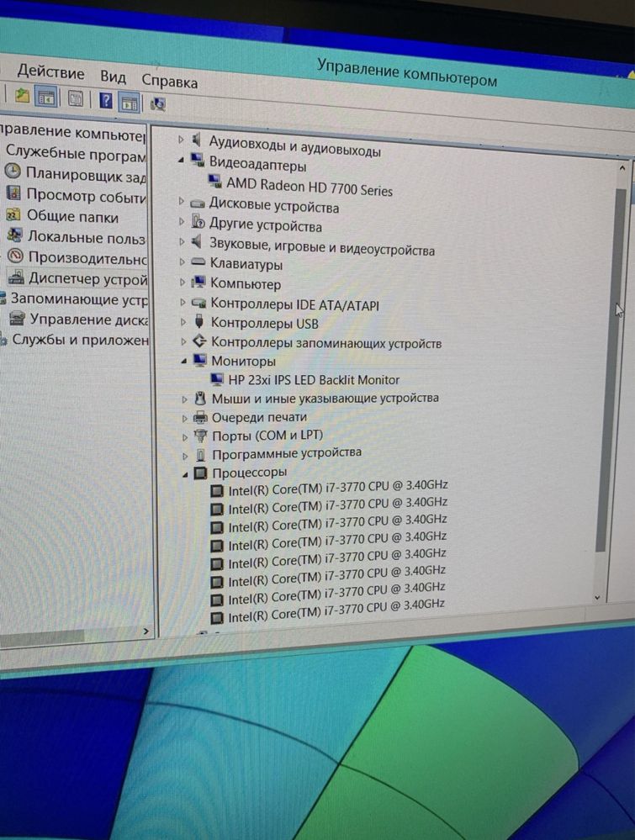Expand Звуковые, игровые и видеоустройства category
Image resolution: width=635 pixels, height=840 pixels.
[182, 241]
